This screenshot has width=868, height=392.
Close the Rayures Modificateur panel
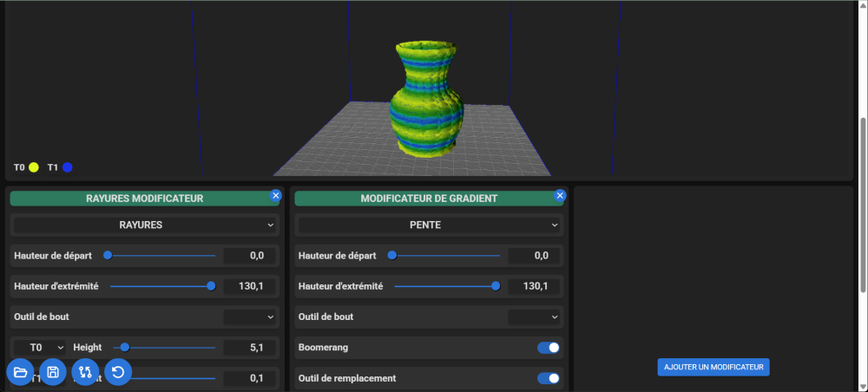point(276,196)
